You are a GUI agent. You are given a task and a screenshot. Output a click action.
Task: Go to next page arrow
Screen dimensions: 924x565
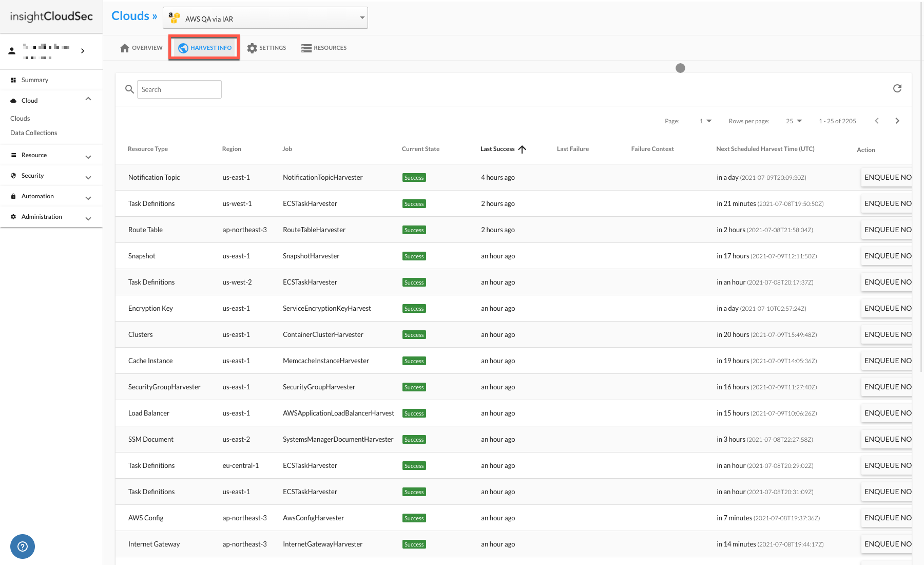coord(897,121)
